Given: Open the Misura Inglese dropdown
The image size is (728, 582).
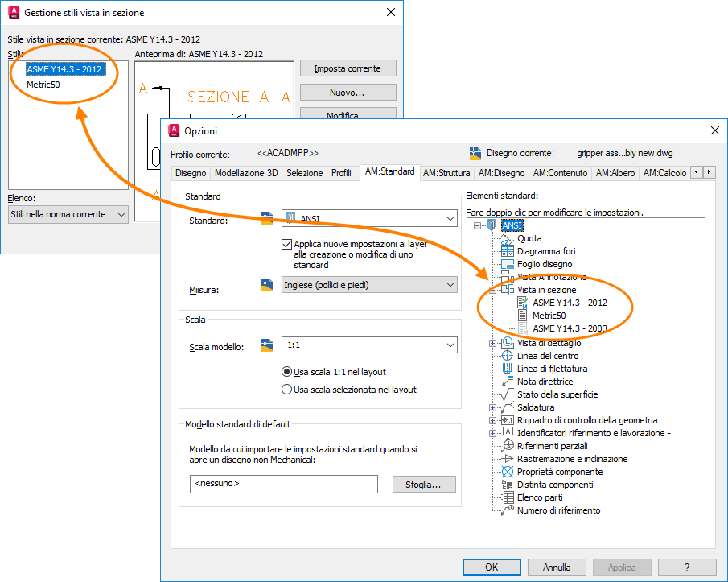Looking at the screenshot, I should pyautogui.click(x=369, y=285).
